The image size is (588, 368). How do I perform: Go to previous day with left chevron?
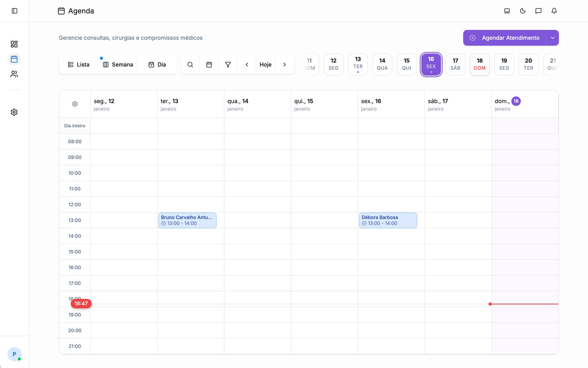[x=246, y=64]
